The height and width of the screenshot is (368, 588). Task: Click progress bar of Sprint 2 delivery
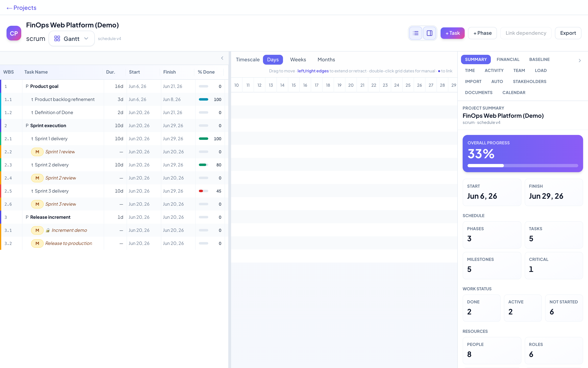tap(203, 165)
